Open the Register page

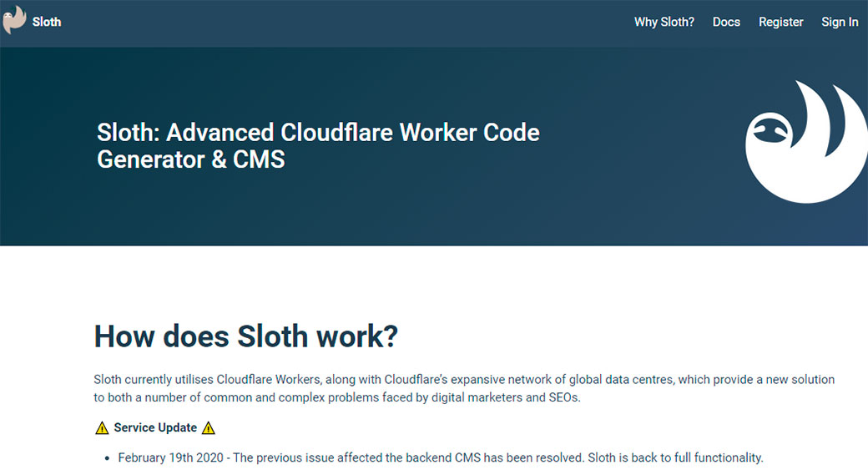(780, 23)
